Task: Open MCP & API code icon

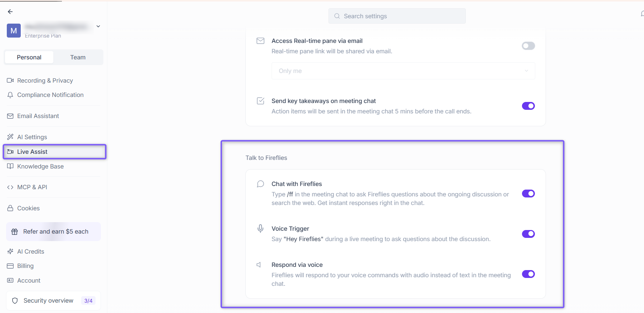Action: tap(10, 187)
